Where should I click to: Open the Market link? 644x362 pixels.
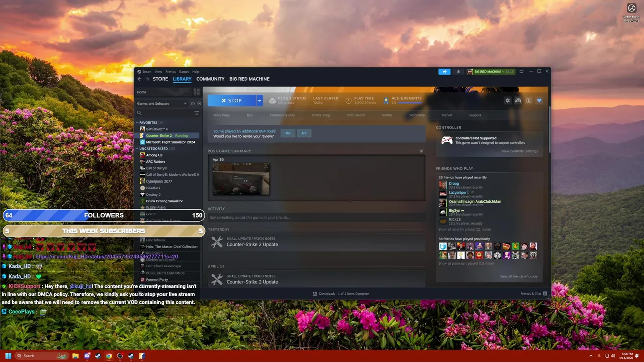click(447, 115)
